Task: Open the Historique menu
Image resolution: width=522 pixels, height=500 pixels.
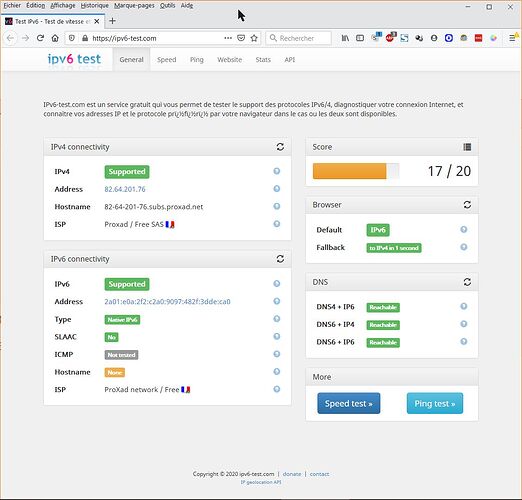Action: click(95, 6)
